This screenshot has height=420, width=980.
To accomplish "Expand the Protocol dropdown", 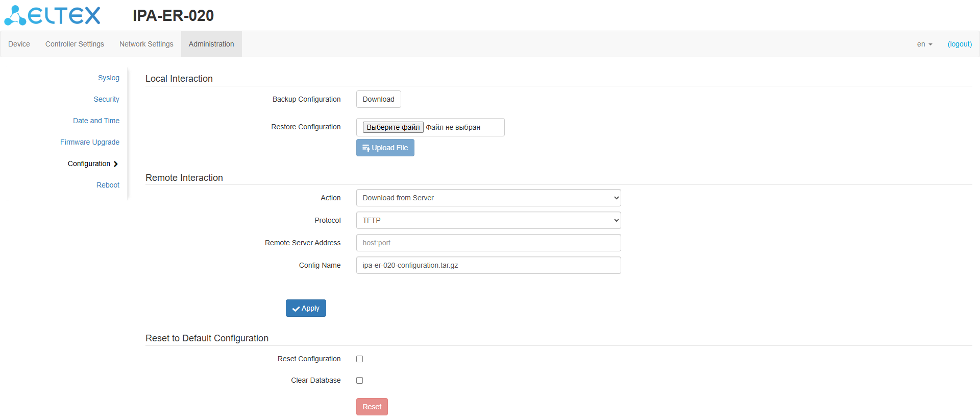I will point(488,220).
